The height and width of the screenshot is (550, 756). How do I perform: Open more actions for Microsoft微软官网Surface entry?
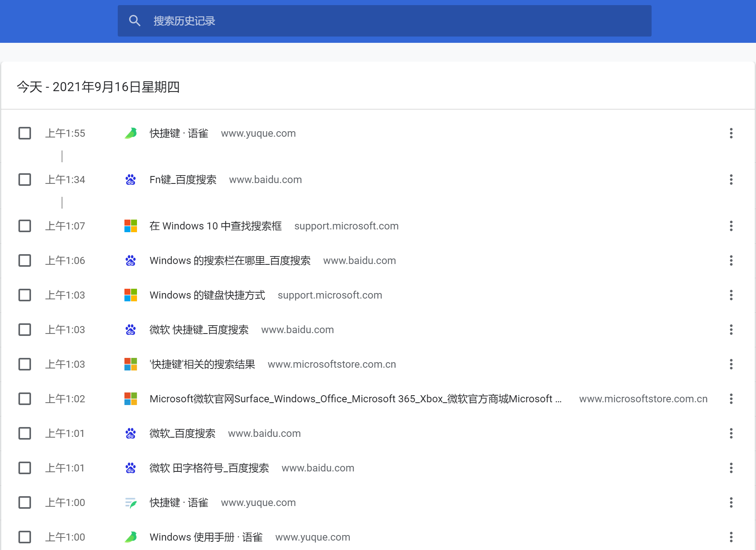pos(731,399)
